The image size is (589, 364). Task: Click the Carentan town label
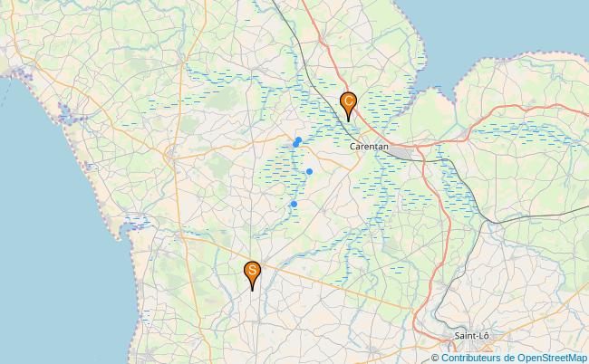369,147
